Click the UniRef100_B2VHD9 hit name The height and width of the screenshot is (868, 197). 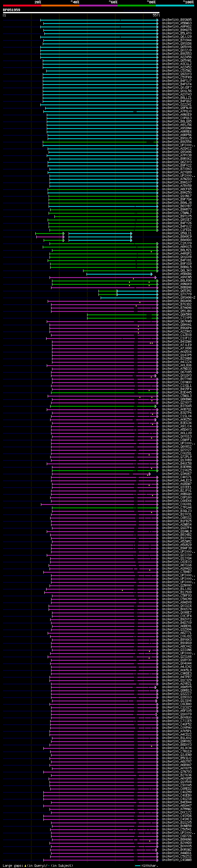point(177,843)
